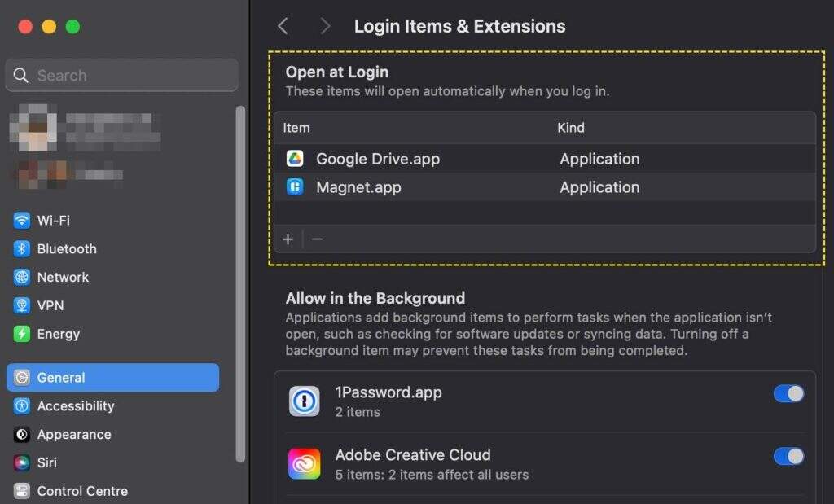The height and width of the screenshot is (504, 834).
Task: Click into the Search field
Action: click(x=122, y=75)
